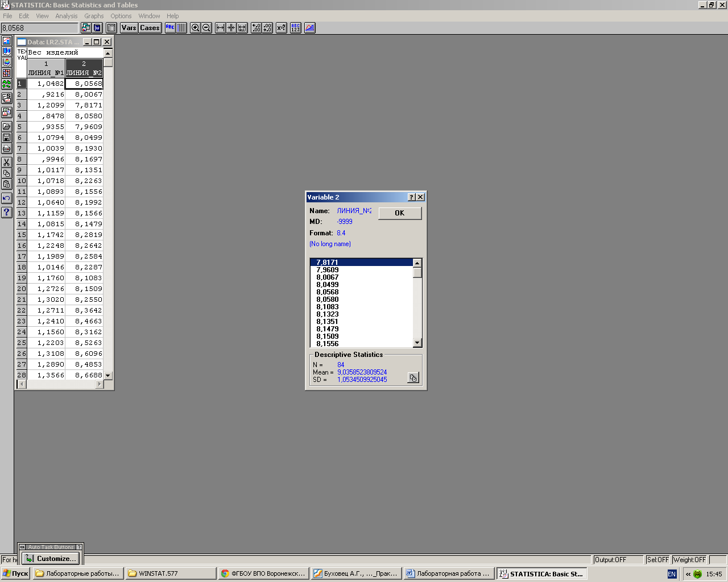Screen dimensions: 728x582
Task: Click the ABC/123 text-numeric toggle icon
Action: 295,28
